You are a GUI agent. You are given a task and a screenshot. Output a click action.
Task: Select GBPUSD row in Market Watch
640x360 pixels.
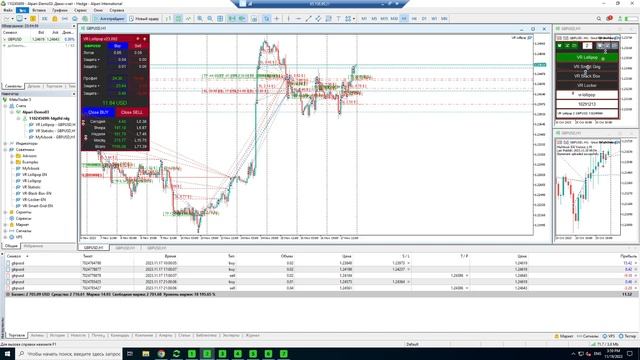coord(39,39)
